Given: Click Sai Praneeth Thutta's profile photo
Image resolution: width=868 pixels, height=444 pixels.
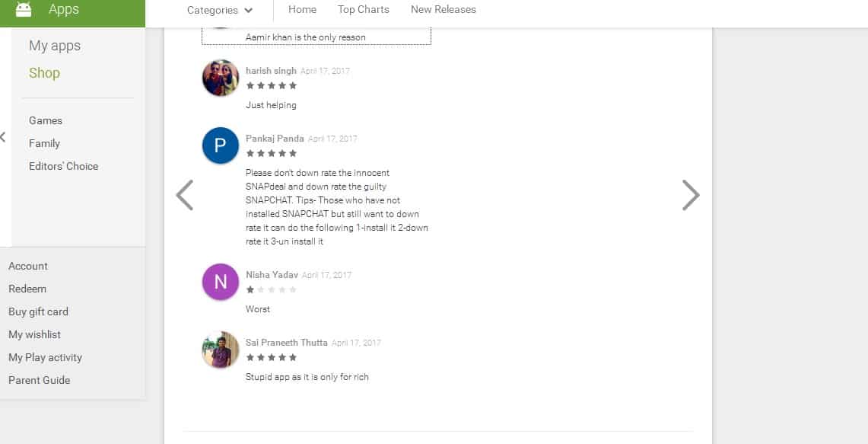Looking at the screenshot, I should (x=221, y=350).
